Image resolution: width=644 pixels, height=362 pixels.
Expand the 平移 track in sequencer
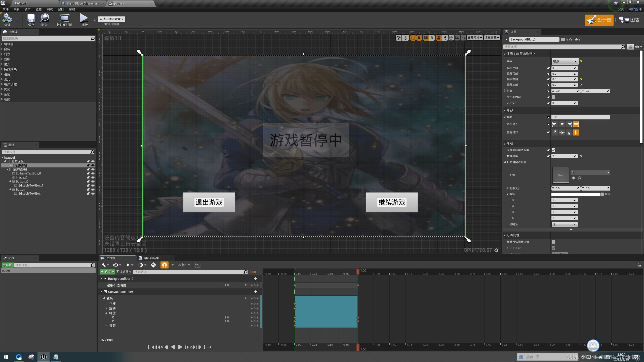click(106, 303)
